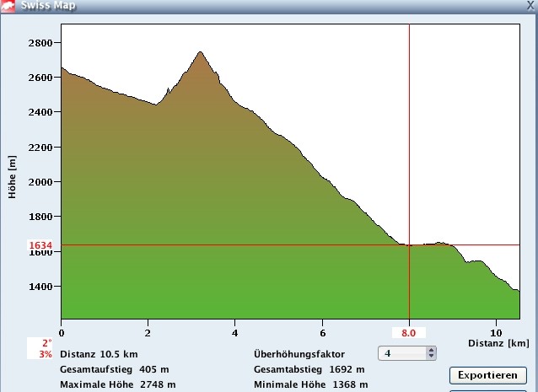This screenshot has width=538, height=392.
Task: Click the red 8.0 distance marker label
Action: pyautogui.click(x=409, y=332)
